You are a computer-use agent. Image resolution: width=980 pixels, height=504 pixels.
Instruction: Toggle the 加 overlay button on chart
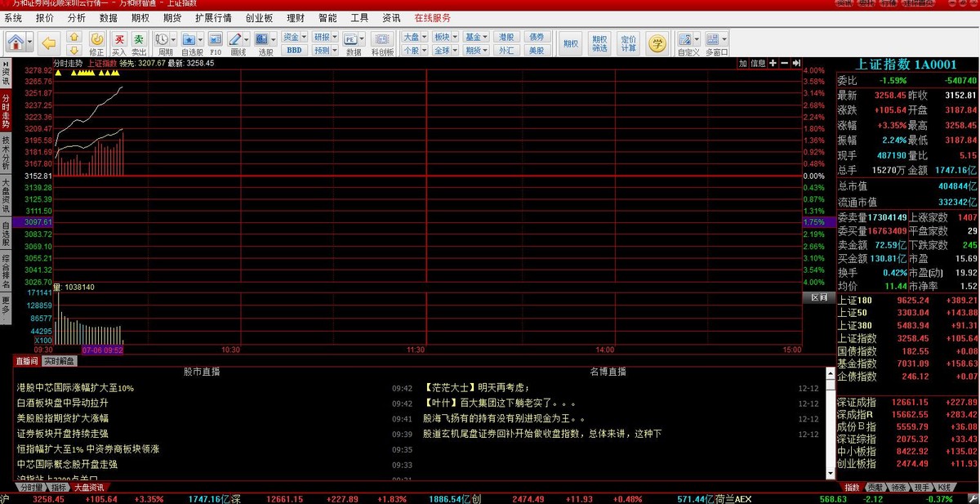(x=743, y=63)
